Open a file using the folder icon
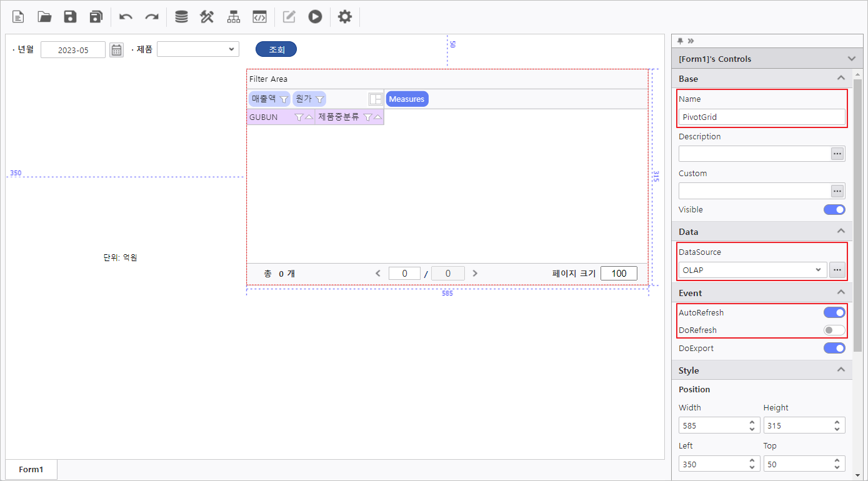Image resolution: width=868 pixels, height=481 pixels. click(44, 17)
